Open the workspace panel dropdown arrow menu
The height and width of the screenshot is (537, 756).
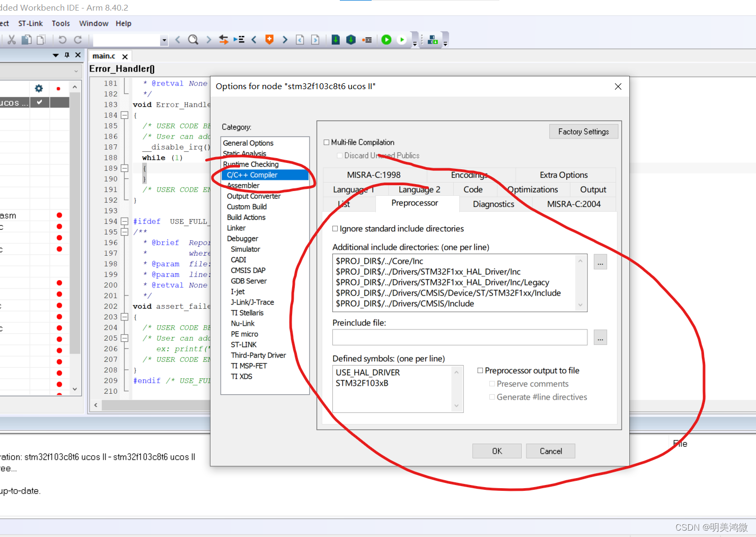click(56, 55)
